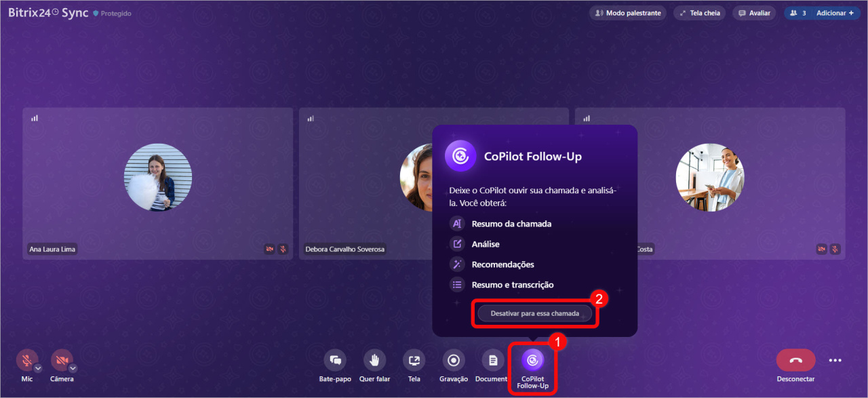
Task: Click the Recomendações magic wand icon
Action: pyautogui.click(x=457, y=264)
